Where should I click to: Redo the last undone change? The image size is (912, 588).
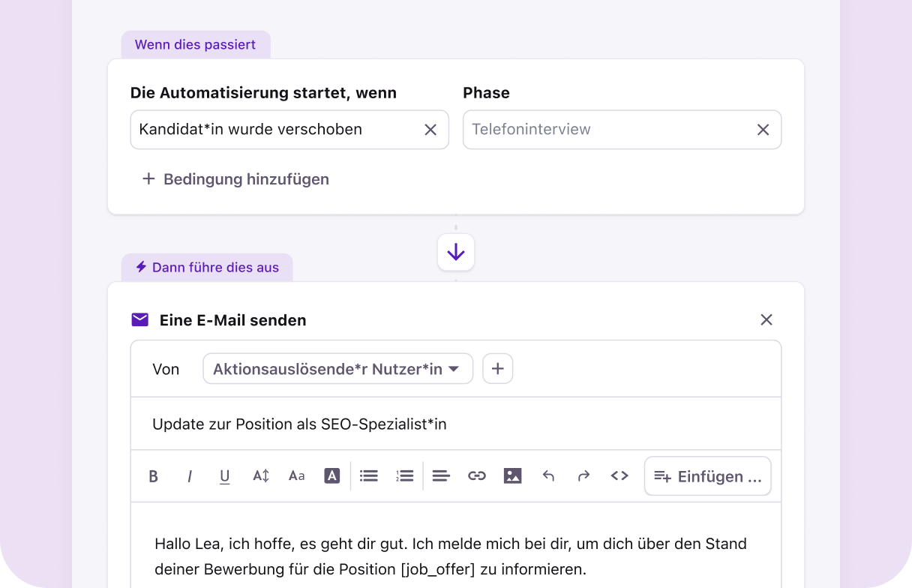[583, 475]
